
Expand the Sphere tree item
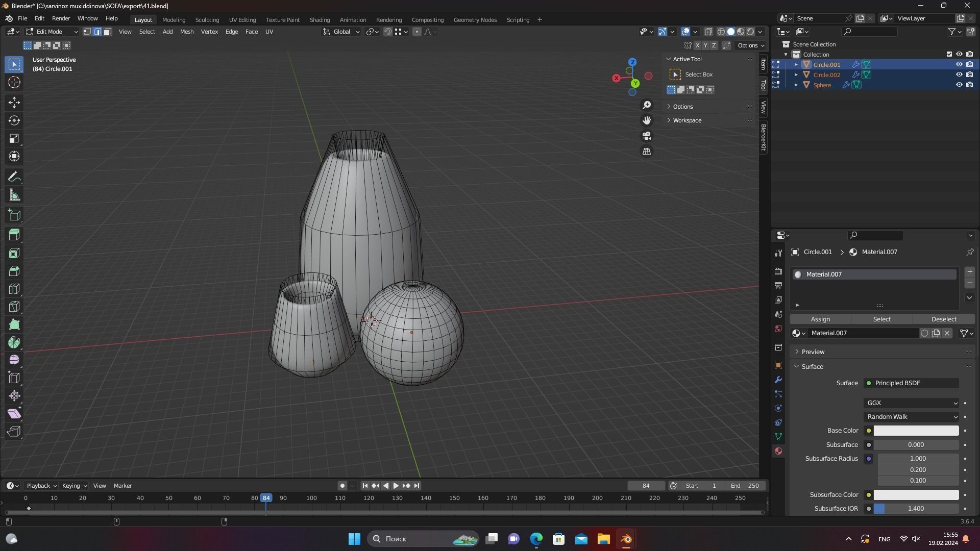point(796,85)
